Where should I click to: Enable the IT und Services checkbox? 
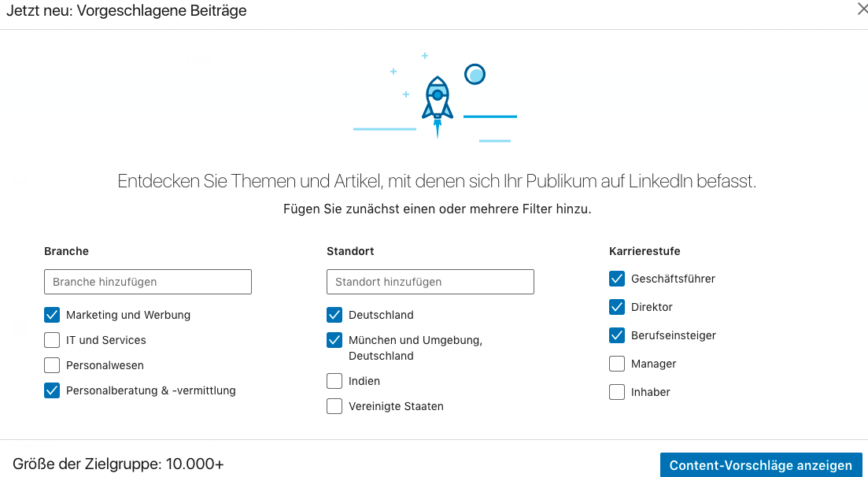[52, 340]
